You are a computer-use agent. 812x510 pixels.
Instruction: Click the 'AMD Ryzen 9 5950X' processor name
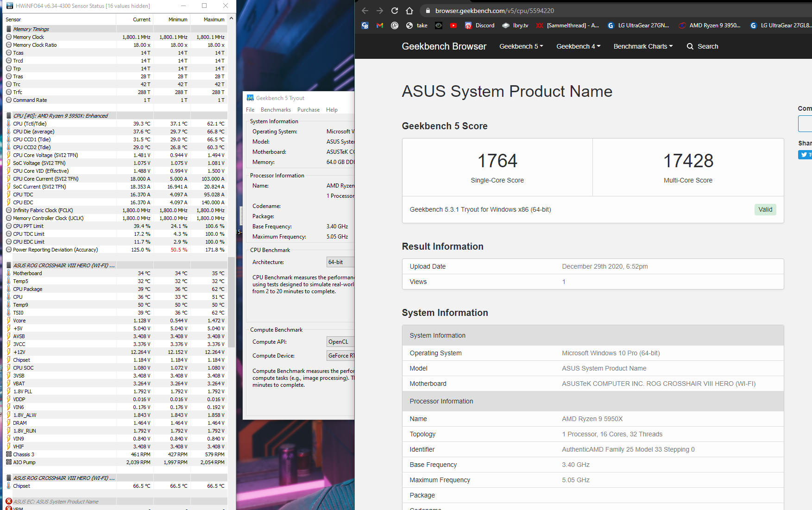pos(592,419)
